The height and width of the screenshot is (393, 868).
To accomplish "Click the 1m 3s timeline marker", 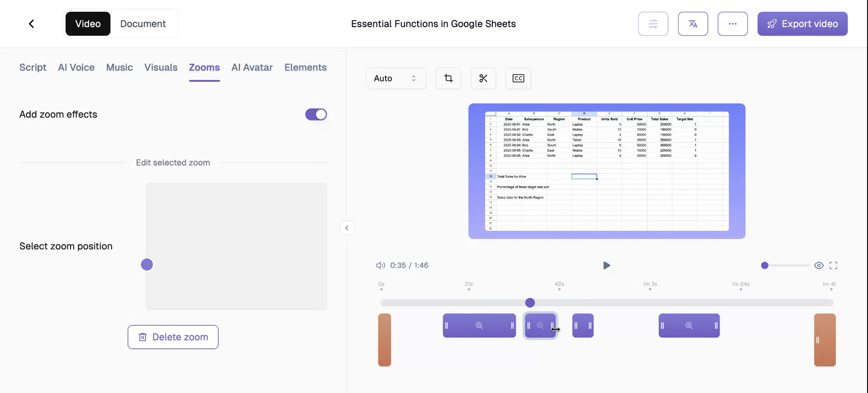I will click(x=650, y=285).
